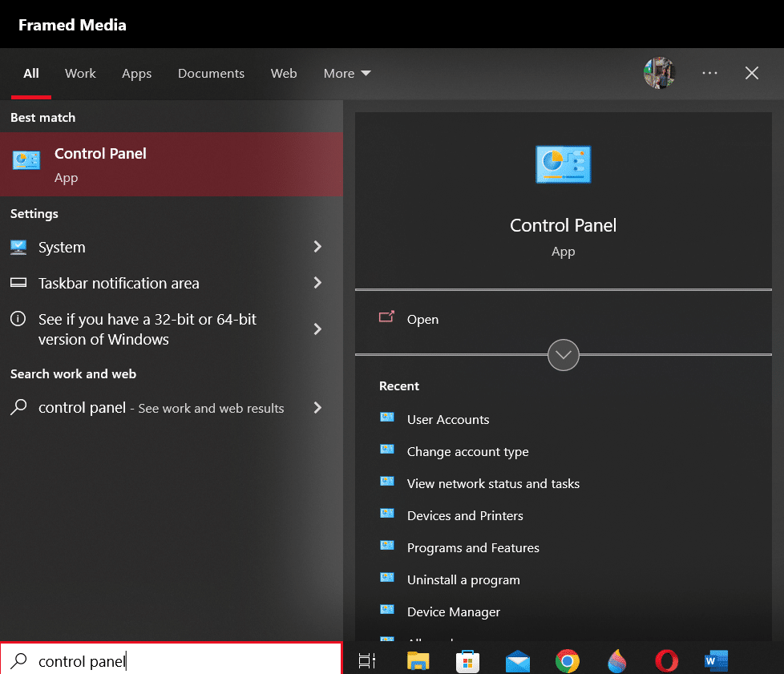Screen dimensions: 784x674
Task: Open recent item Programs and Features
Action: (x=473, y=547)
